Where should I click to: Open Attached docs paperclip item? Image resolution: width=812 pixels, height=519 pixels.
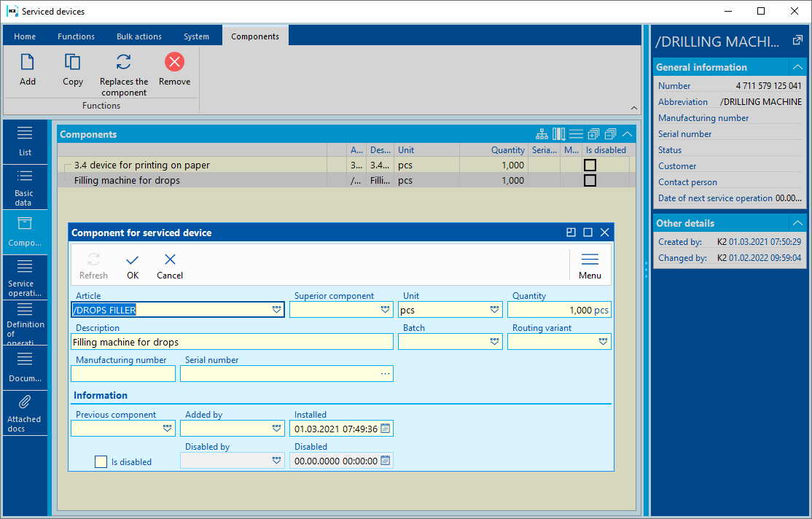point(25,413)
